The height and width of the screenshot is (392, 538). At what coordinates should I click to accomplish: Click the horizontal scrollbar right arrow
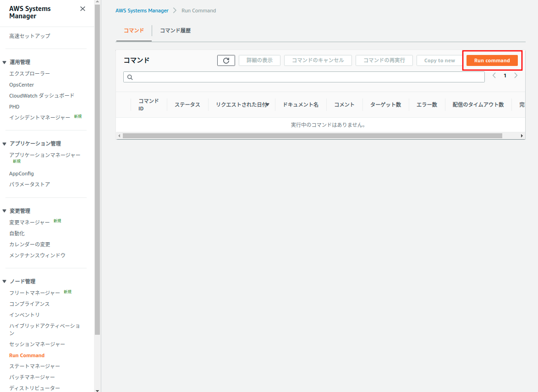522,136
